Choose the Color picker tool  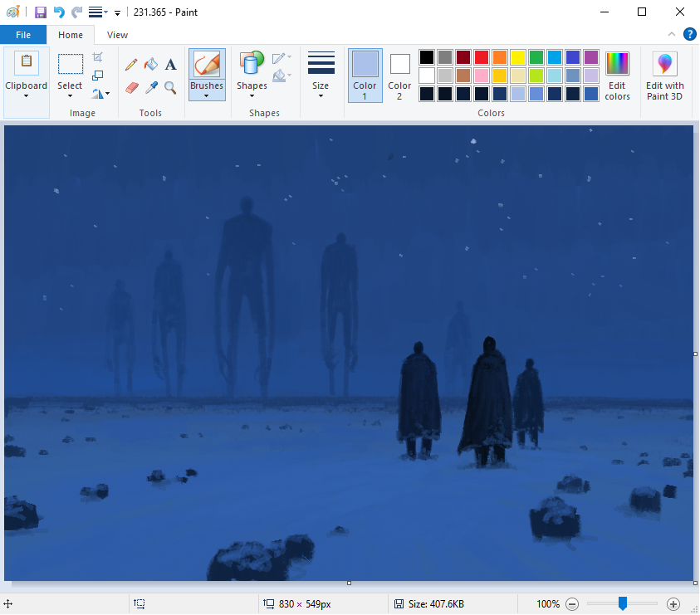[150, 87]
